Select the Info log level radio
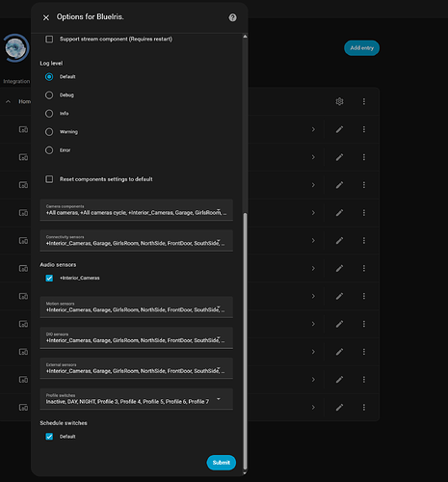The width and height of the screenshot is (448, 482). (49, 114)
